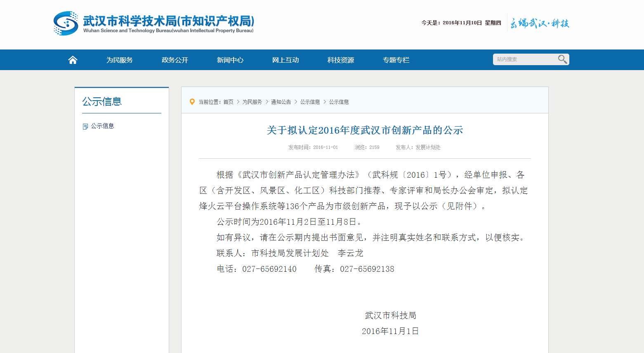Viewport: 644px width, 353px height.
Task: Open the 新闻中心 menu
Action: tap(230, 60)
